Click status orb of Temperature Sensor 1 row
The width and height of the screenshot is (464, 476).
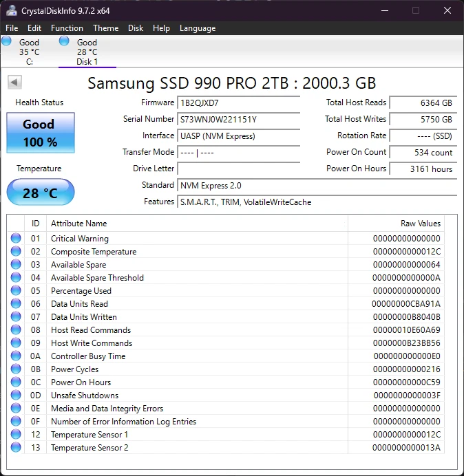click(x=16, y=434)
